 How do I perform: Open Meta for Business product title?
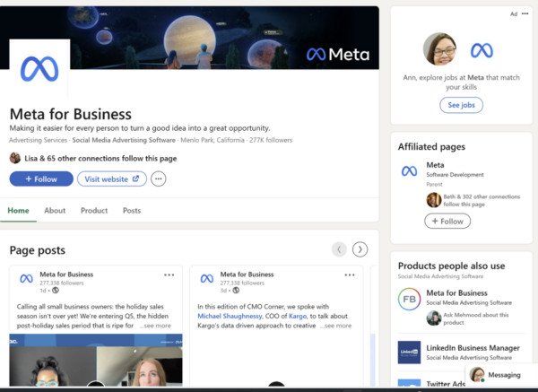point(456,292)
